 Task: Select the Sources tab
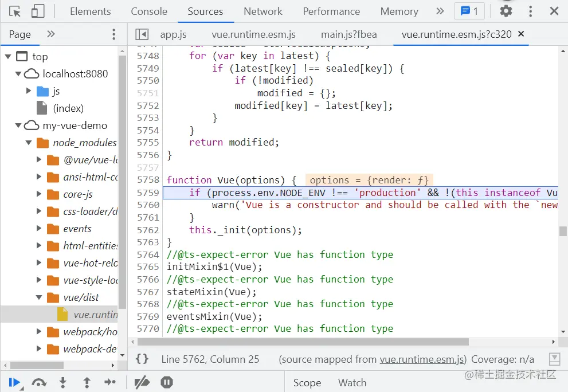tap(205, 11)
